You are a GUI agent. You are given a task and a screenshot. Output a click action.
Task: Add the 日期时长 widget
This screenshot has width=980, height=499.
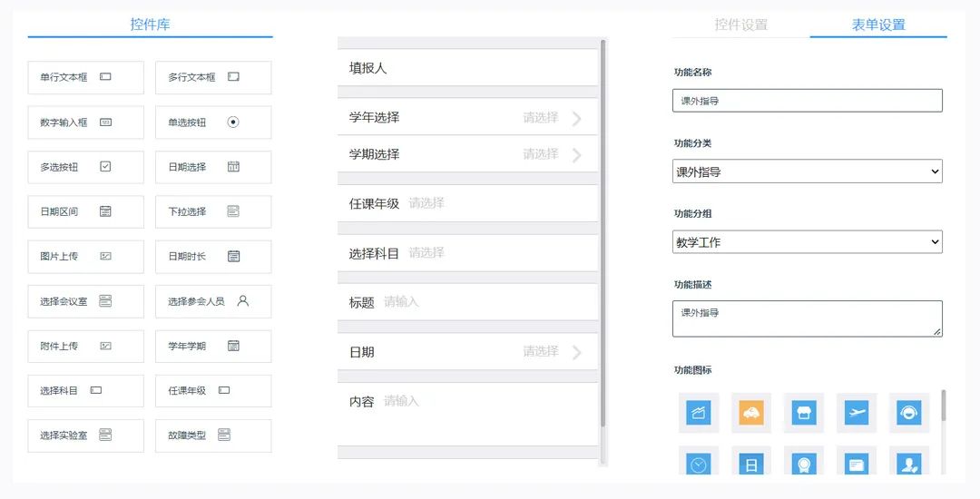coord(213,257)
